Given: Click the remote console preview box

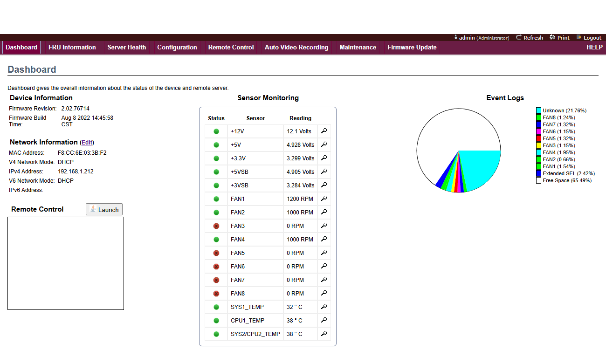Looking at the screenshot, I should click(66, 263).
